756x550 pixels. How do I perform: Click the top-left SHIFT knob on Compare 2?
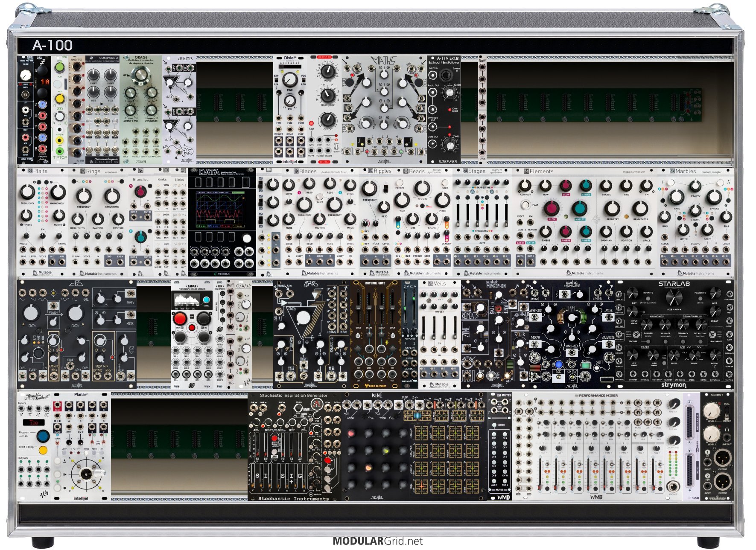pos(93,76)
